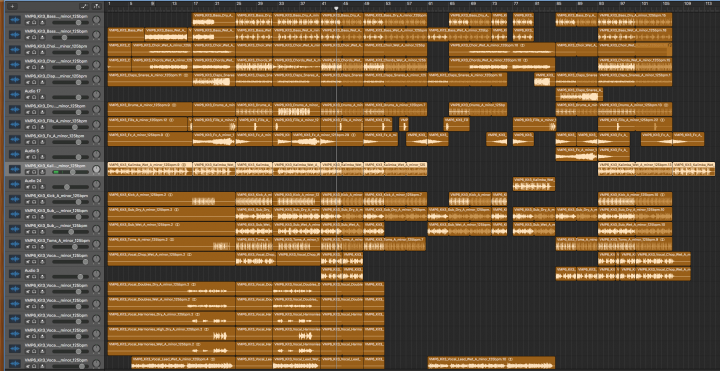Solo the Drums track
Screen dimensions: 720x371
[34, 112]
